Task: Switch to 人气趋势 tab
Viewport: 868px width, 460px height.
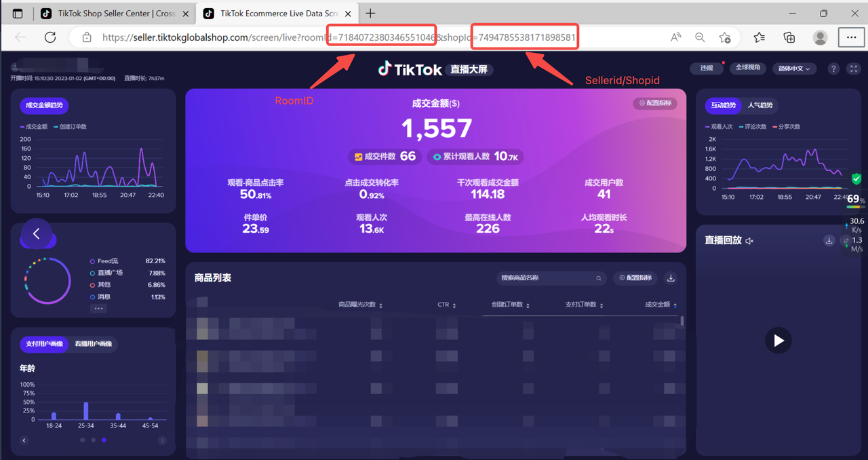Action: point(759,105)
